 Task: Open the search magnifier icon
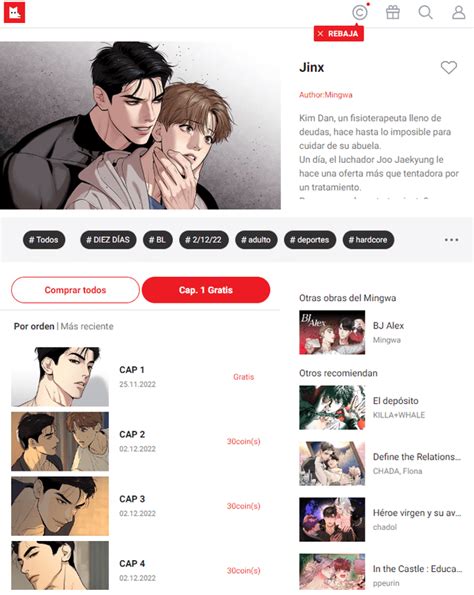click(x=425, y=13)
